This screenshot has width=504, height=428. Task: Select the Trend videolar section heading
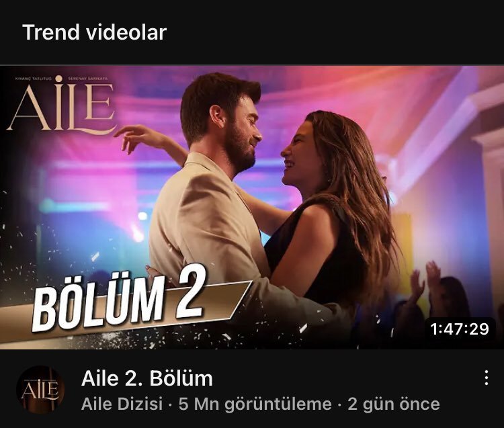click(95, 32)
